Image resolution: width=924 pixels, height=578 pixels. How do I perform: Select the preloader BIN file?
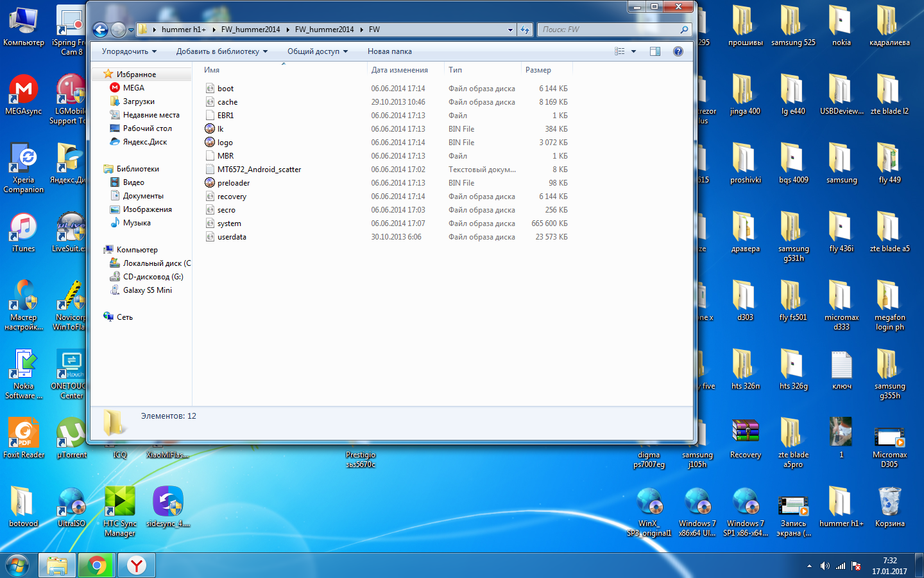[233, 183]
